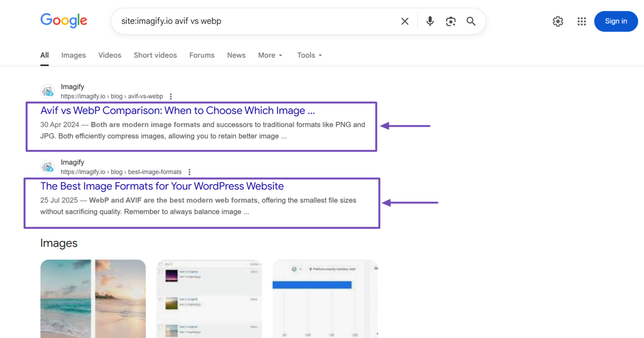
Task: Open Google Lens image search
Action: click(450, 21)
